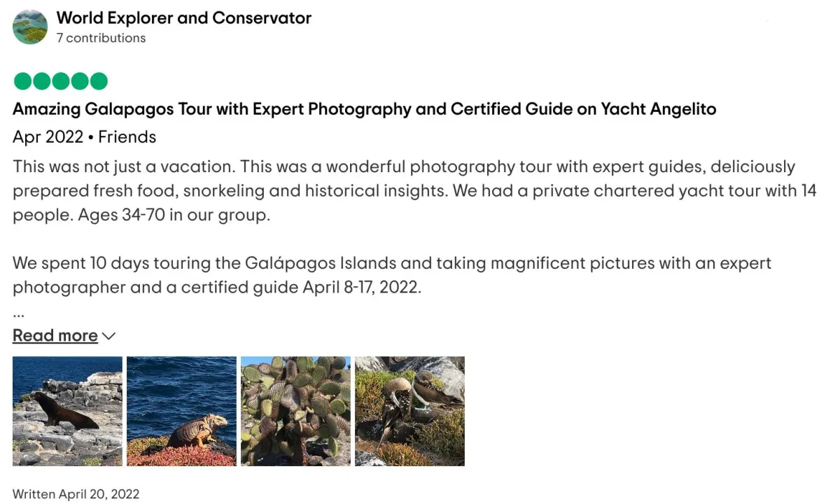Click the Written April 20, 2022 date
Screen dimensions: 840x504
click(x=76, y=494)
